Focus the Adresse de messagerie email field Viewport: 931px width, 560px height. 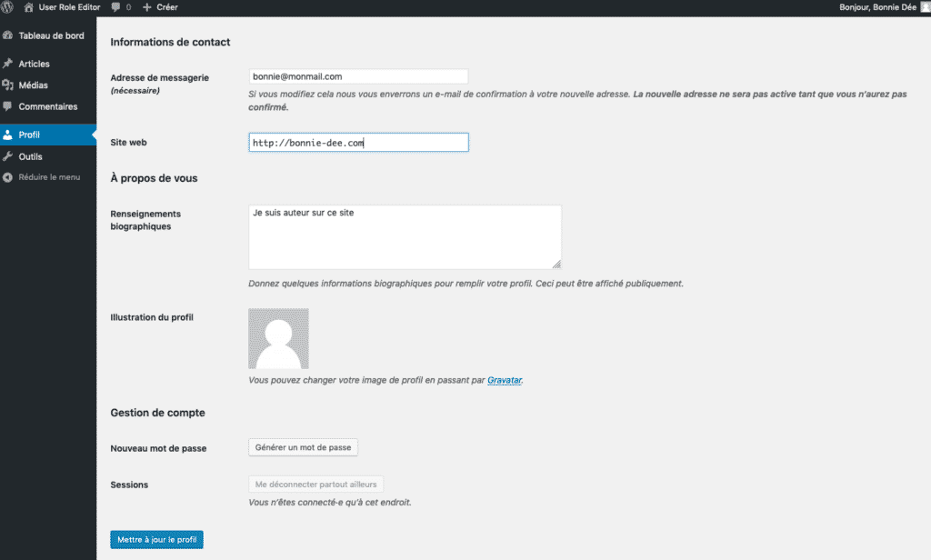(358, 76)
